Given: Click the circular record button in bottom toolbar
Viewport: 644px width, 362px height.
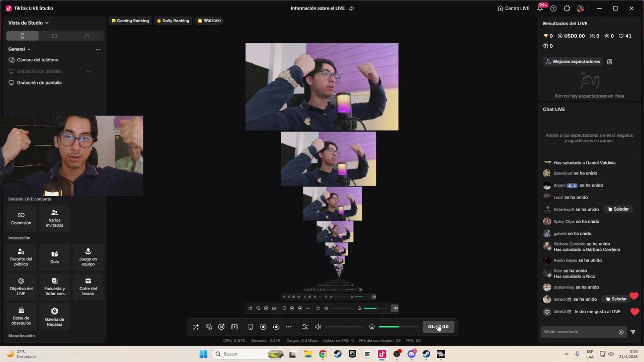Looking at the screenshot, I should (x=263, y=327).
